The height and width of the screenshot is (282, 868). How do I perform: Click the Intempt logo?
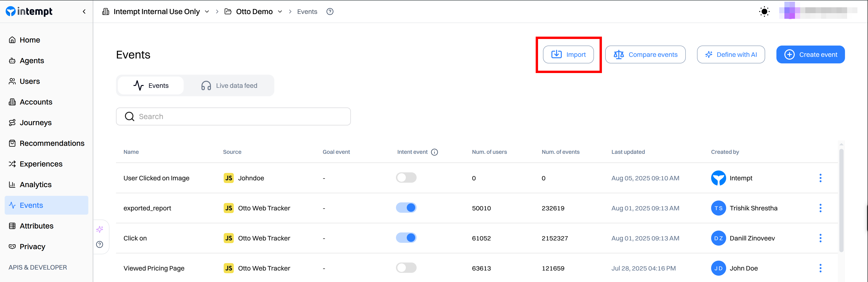point(29,12)
